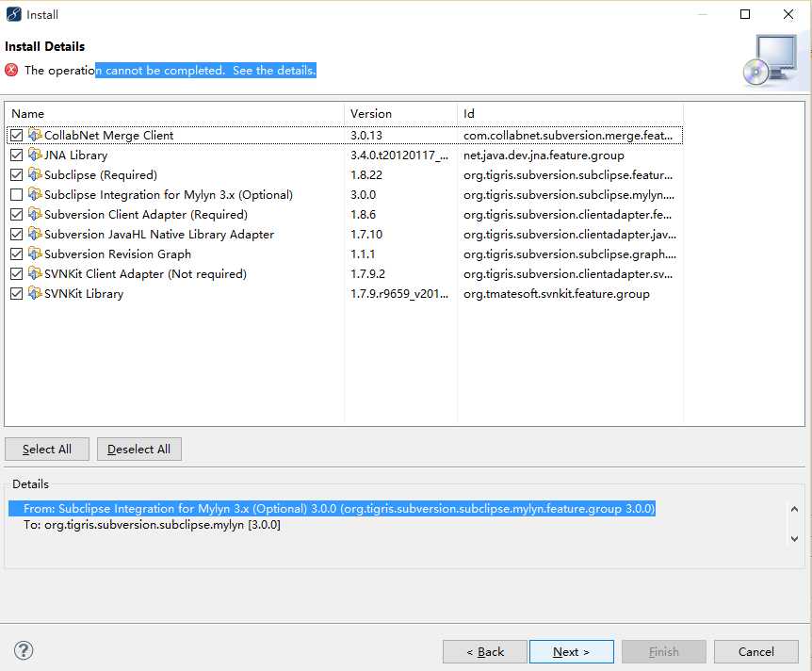Check Subclipse Integration for Mylyn 3.x checkbox

pos(17,194)
